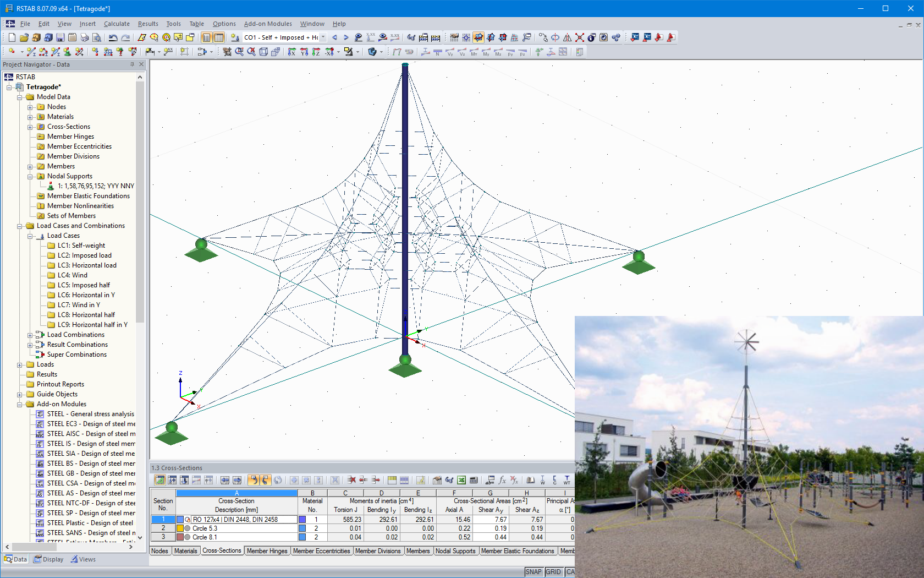Set view in X direction

coord(291,52)
